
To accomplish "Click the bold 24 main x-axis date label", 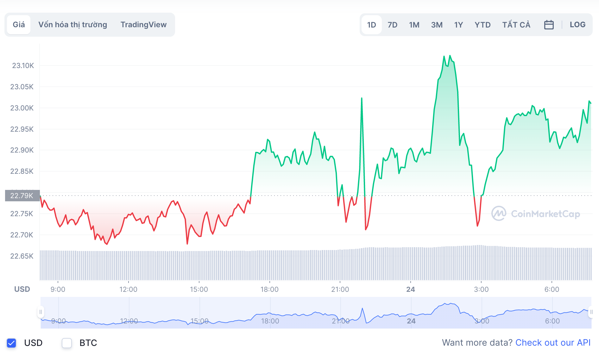I will click(x=411, y=289).
